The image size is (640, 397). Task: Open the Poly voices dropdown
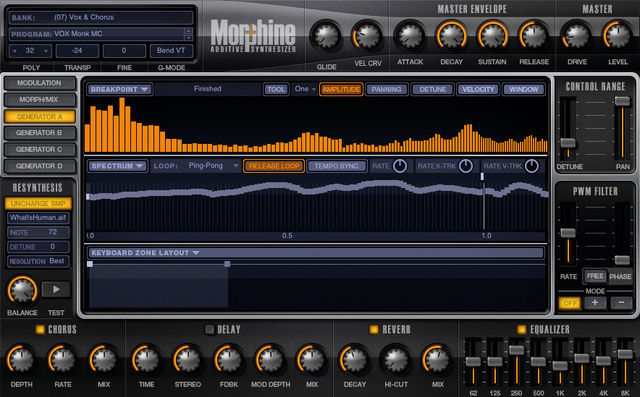(x=30, y=51)
